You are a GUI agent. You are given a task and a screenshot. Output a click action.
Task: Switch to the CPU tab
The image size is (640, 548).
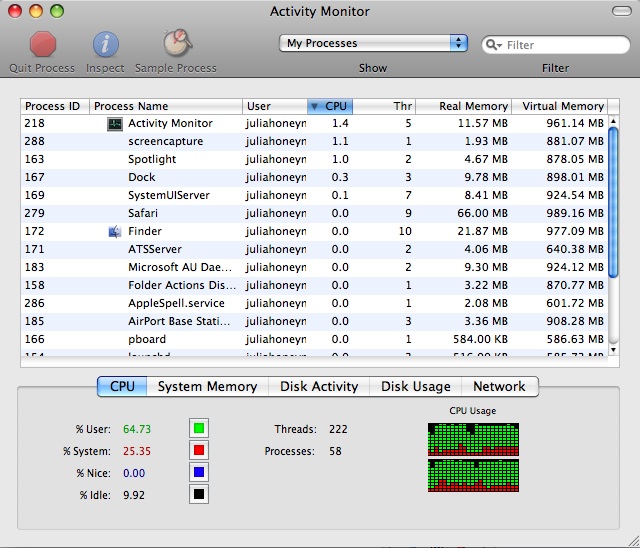point(122,386)
